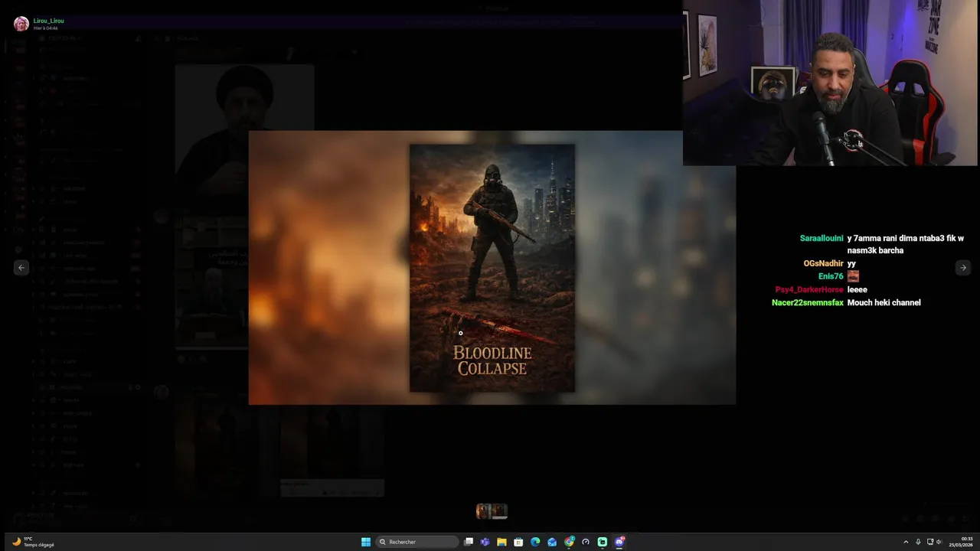The image size is (980, 551).
Task: Open Lirou_Lirou's avatar
Action: point(21,24)
